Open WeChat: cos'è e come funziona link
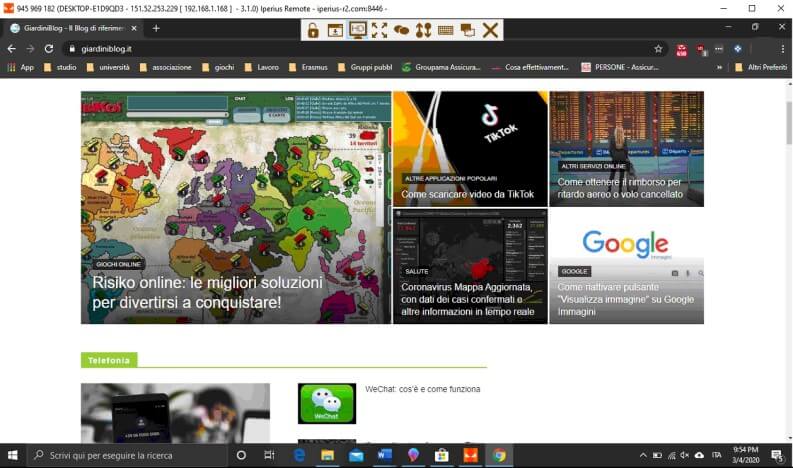Viewport: 793px width, 468px height. (x=423, y=389)
